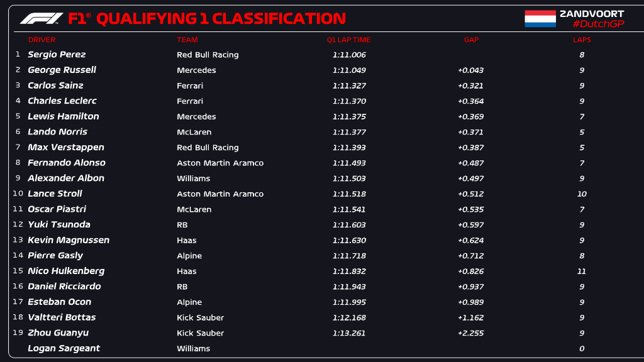Select Max Verstappen's name
The height and width of the screenshot is (362, 644).
pos(66,147)
